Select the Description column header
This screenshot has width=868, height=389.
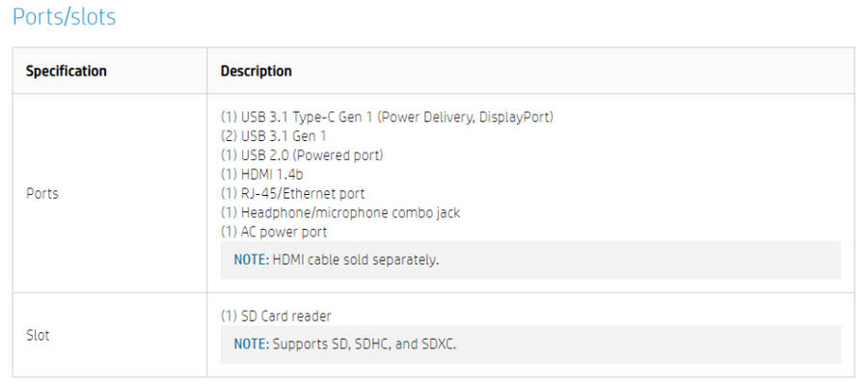[256, 71]
